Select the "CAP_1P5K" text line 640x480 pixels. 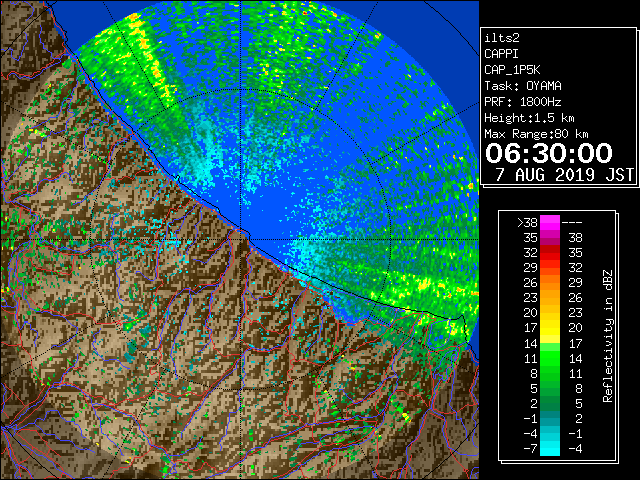tap(512, 70)
